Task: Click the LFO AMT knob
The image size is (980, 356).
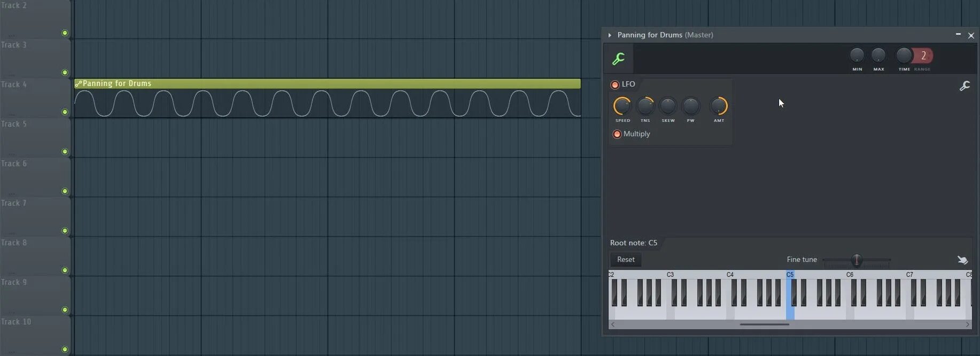Action: pyautogui.click(x=719, y=106)
